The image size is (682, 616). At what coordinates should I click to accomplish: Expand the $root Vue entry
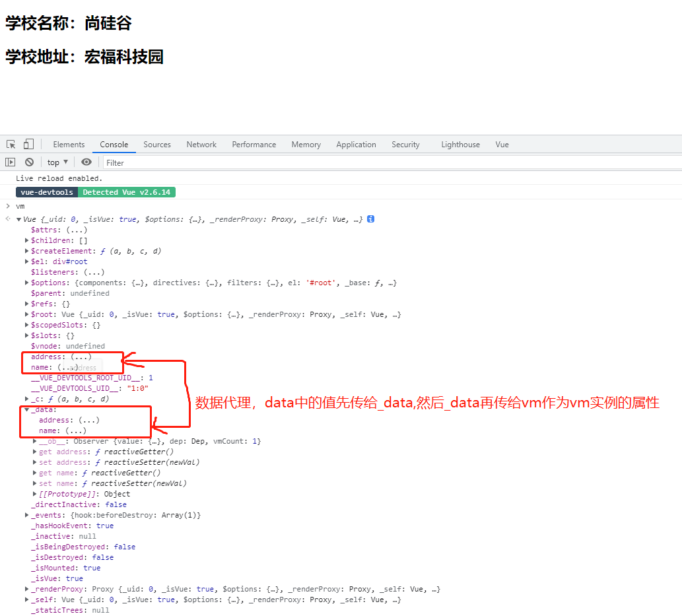click(26, 314)
